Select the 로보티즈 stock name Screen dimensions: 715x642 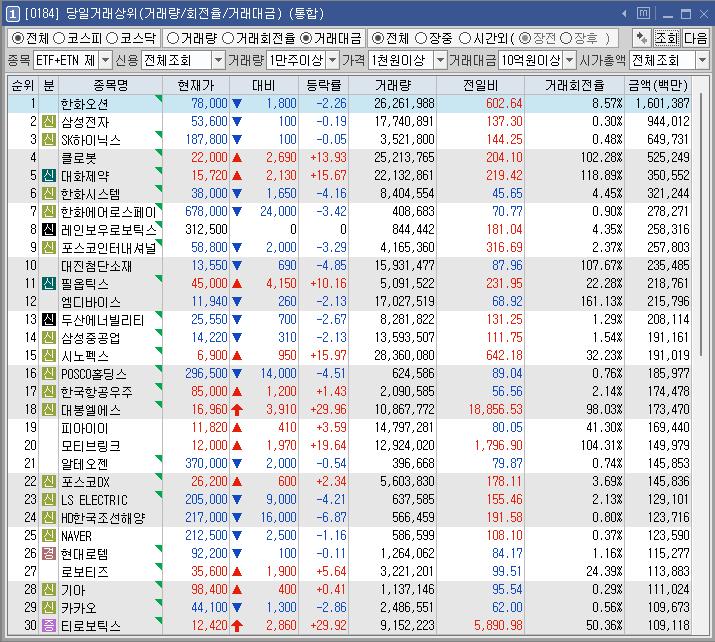(84, 572)
